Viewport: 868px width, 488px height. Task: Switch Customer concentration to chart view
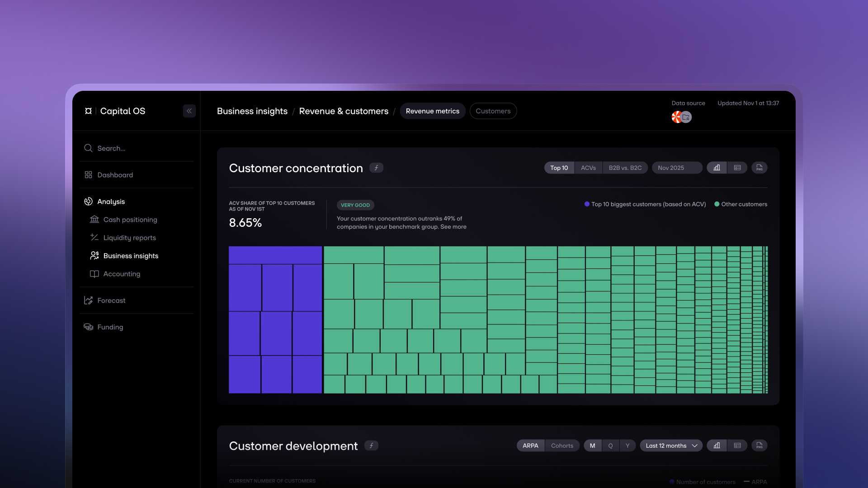click(717, 168)
